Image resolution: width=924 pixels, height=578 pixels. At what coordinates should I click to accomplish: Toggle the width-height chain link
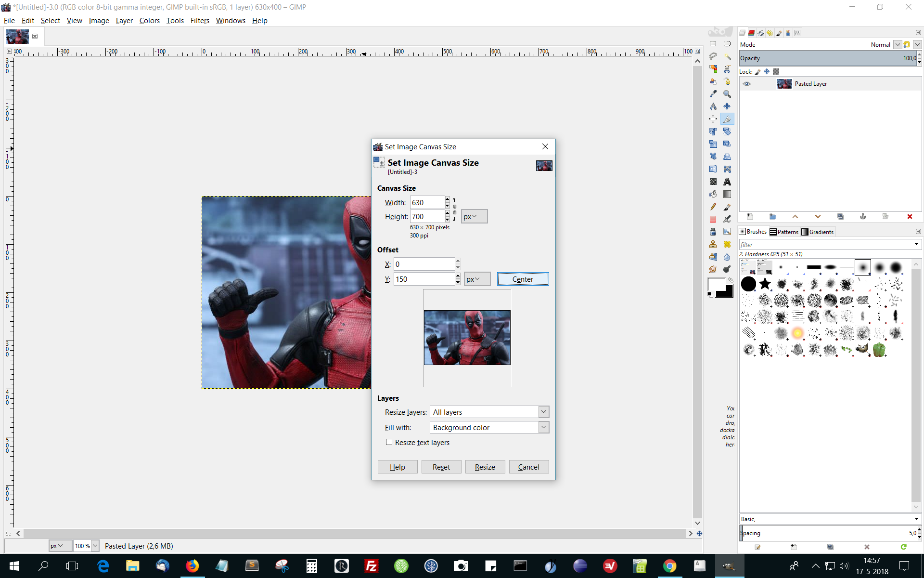click(x=455, y=210)
